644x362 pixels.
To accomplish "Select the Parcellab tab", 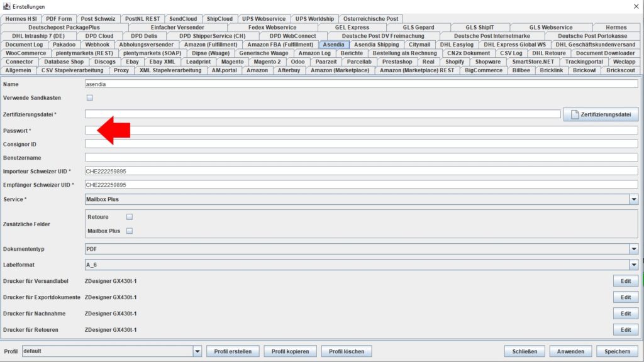I will point(359,62).
